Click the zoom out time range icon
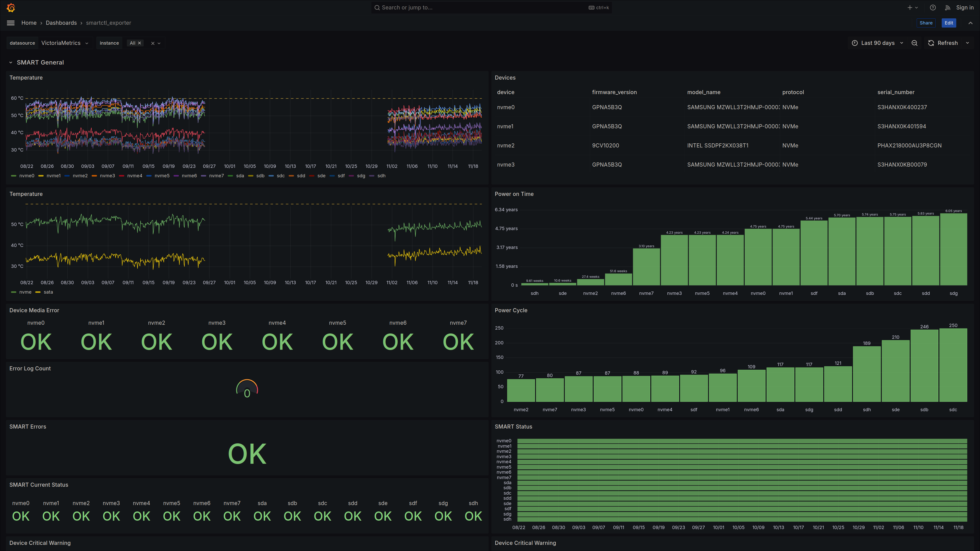The width and height of the screenshot is (980, 551). click(915, 43)
